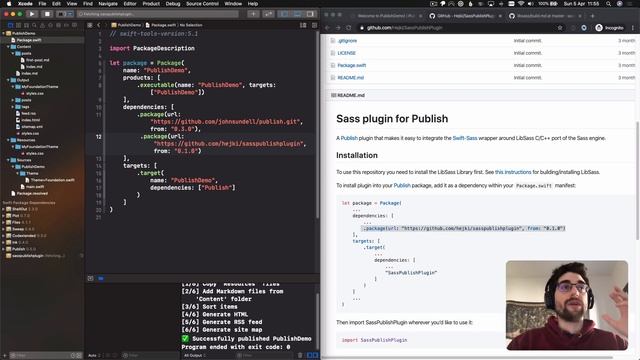Toggle the Xcode navigator panel
Viewport: 640px width, 360px height.
[x=284, y=14]
